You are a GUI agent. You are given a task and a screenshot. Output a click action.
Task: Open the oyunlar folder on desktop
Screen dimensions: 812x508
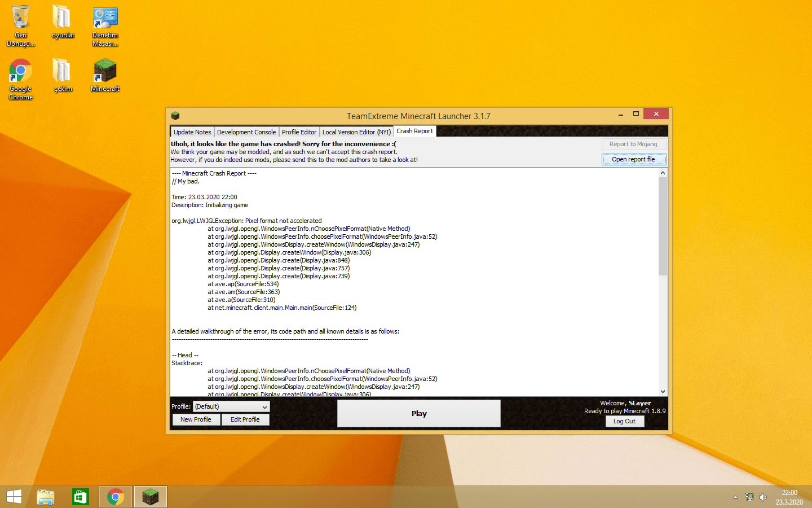[x=63, y=22]
